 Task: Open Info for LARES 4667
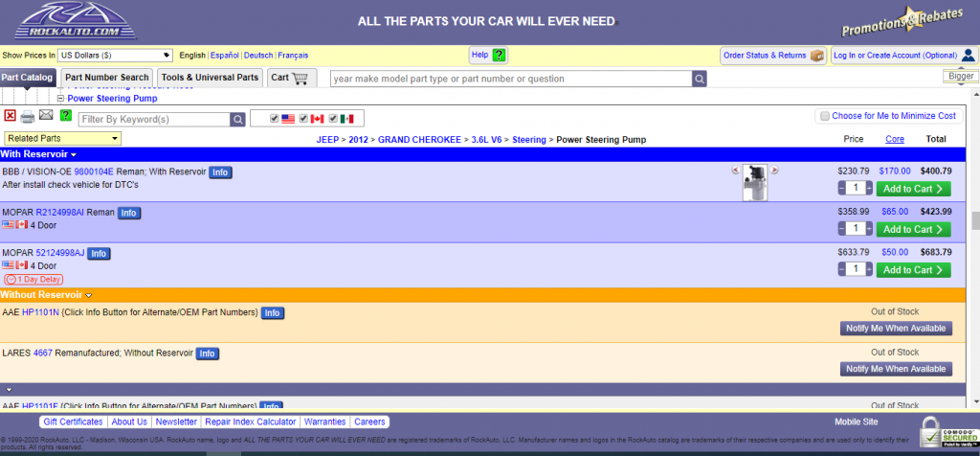[x=207, y=353]
